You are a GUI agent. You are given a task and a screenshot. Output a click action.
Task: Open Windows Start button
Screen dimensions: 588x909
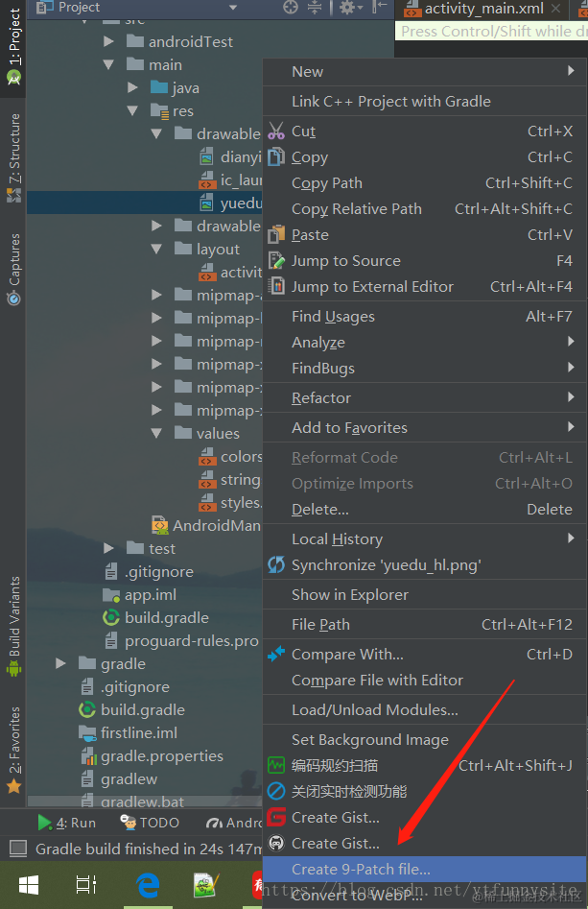pos(29,885)
